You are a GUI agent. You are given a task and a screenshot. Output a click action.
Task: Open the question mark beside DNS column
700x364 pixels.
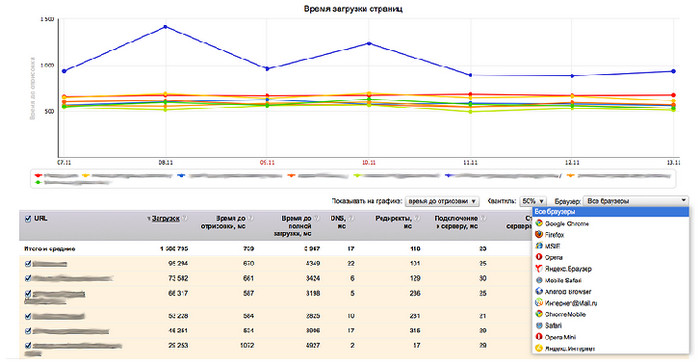[351, 218]
